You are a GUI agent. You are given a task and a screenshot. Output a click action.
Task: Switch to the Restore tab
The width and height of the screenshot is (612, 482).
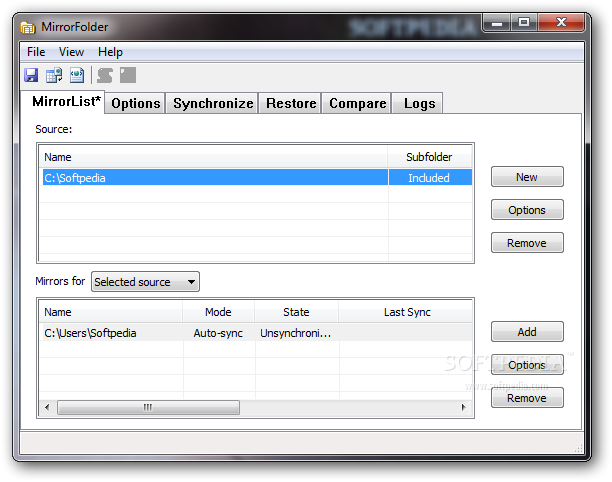[291, 103]
